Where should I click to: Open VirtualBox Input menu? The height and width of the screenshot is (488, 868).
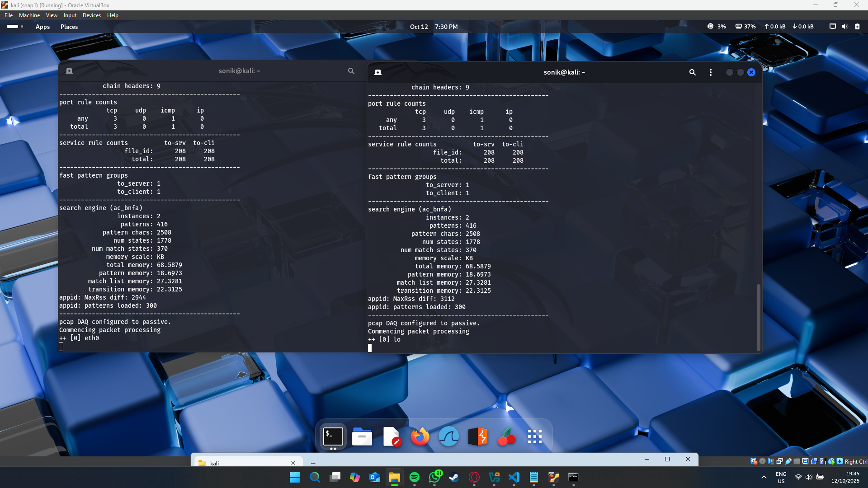coord(70,15)
